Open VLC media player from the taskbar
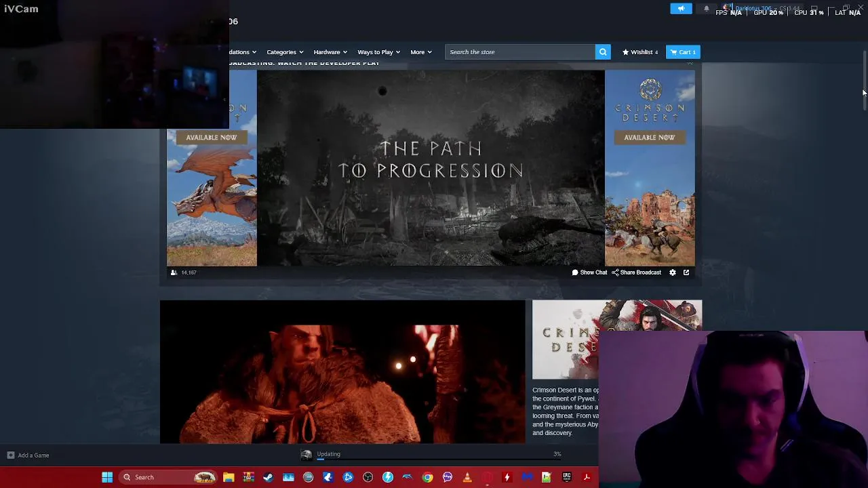Screen dimensions: 868x488 pyautogui.click(x=467, y=477)
